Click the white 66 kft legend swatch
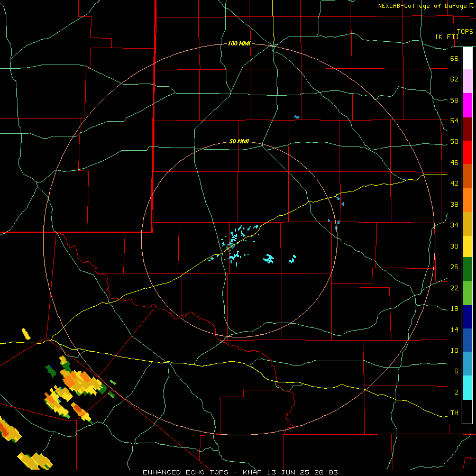 (x=467, y=58)
